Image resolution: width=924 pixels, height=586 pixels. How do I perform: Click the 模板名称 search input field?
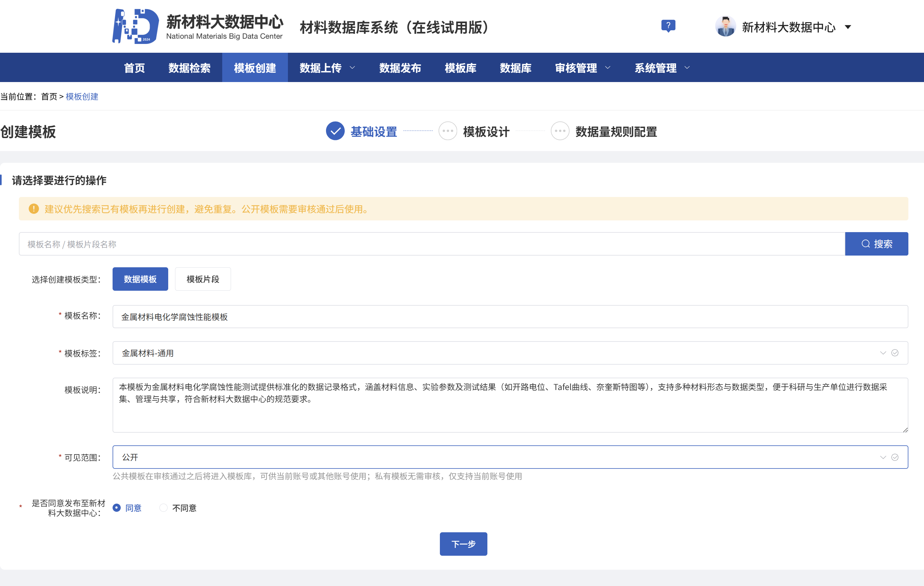click(x=432, y=244)
